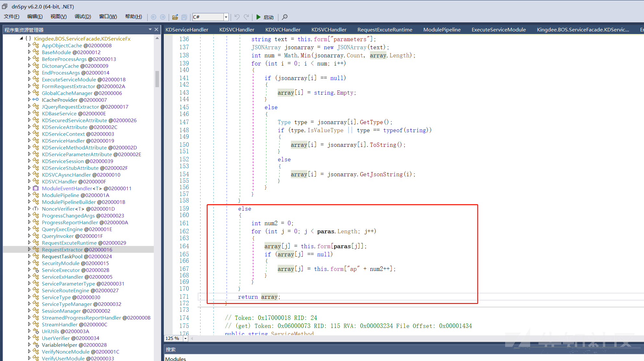Click the 启动 start button label
644x361 pixels.
(269, 17)
